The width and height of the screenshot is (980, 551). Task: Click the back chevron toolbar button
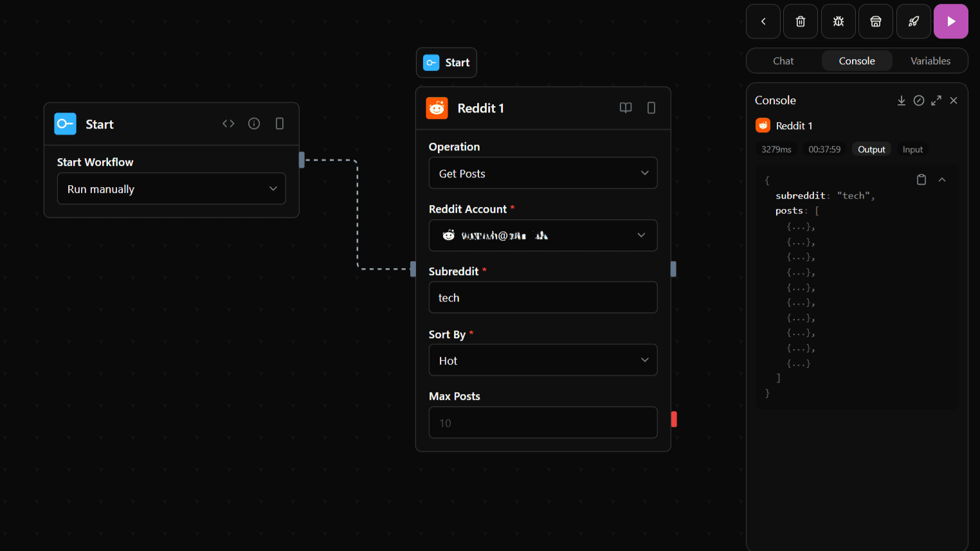click(763, 21)
